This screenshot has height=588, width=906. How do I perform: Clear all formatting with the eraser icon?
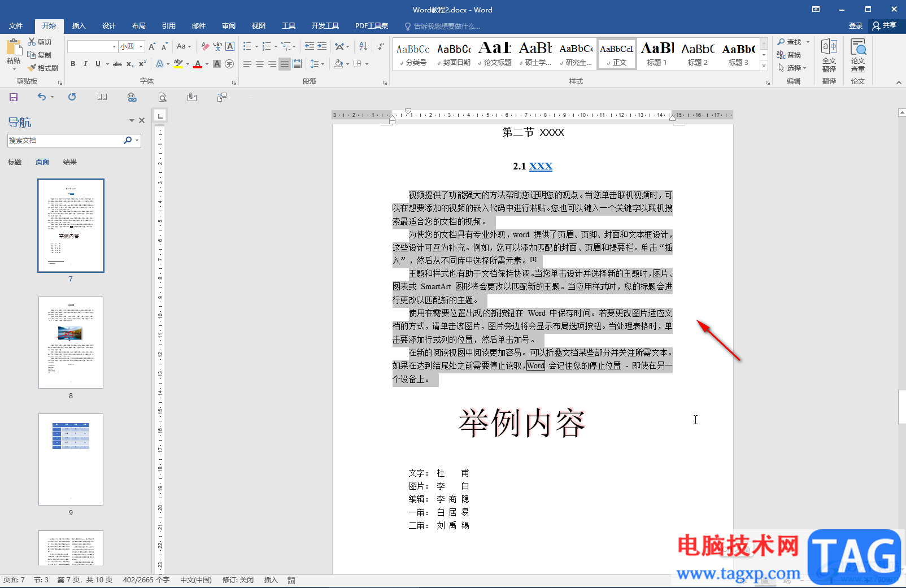pos(205,46)
